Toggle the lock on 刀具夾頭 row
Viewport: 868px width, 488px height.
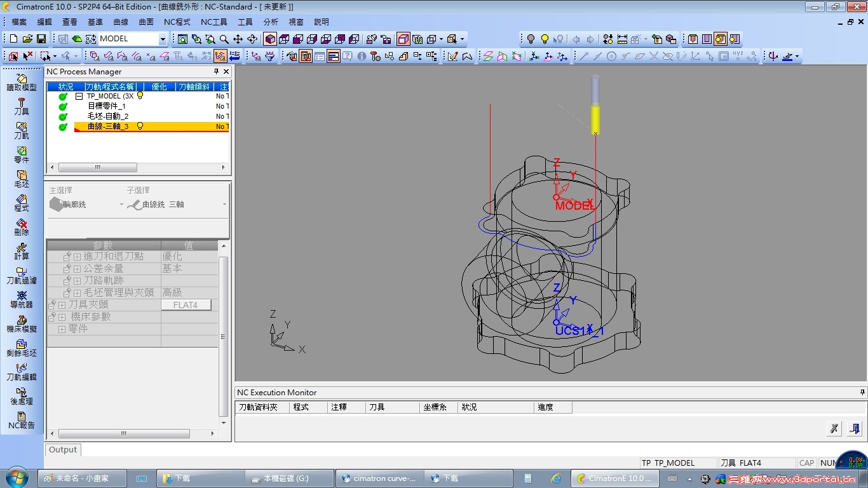tap(53, 305)
